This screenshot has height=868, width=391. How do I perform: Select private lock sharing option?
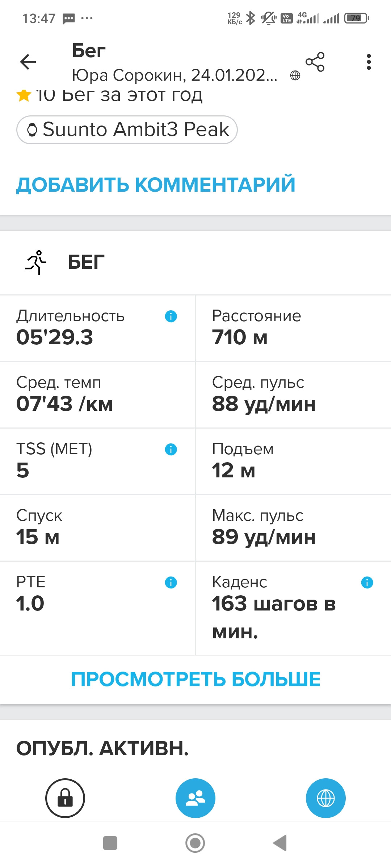65,798
